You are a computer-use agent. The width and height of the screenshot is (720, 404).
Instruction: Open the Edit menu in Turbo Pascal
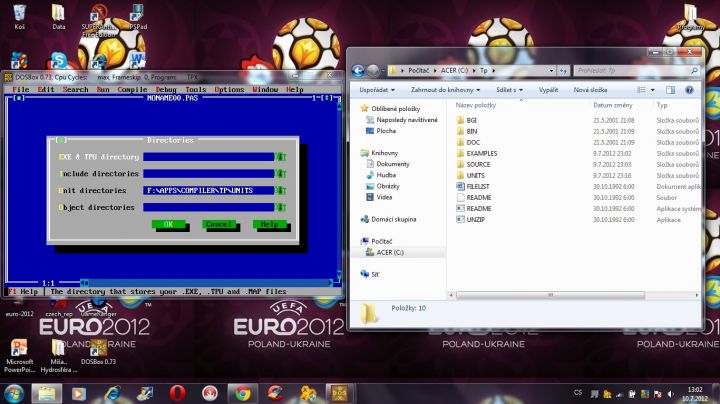click(46, 90)
